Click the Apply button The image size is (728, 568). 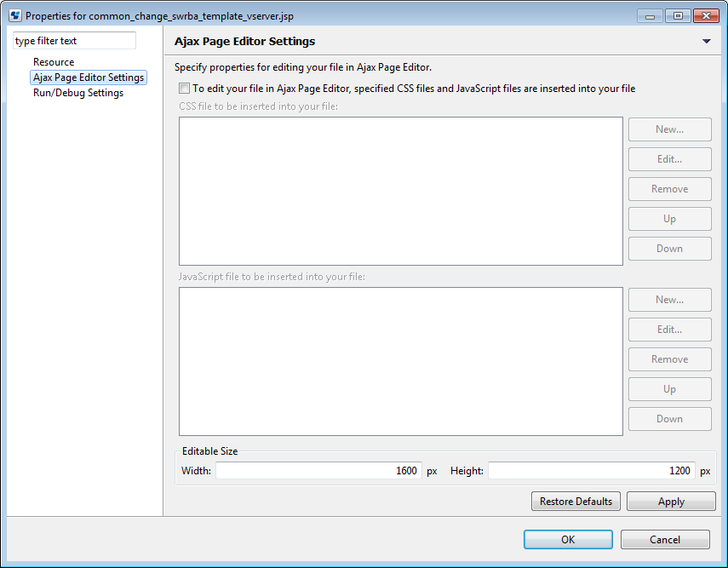pyautogui.click(x=671, y=501)
